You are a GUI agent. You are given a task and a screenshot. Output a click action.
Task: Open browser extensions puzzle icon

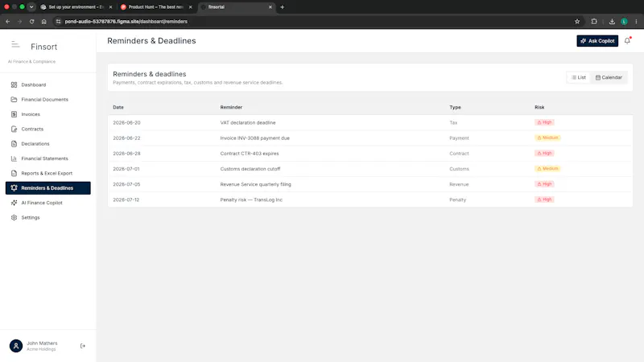pos(594,22)
